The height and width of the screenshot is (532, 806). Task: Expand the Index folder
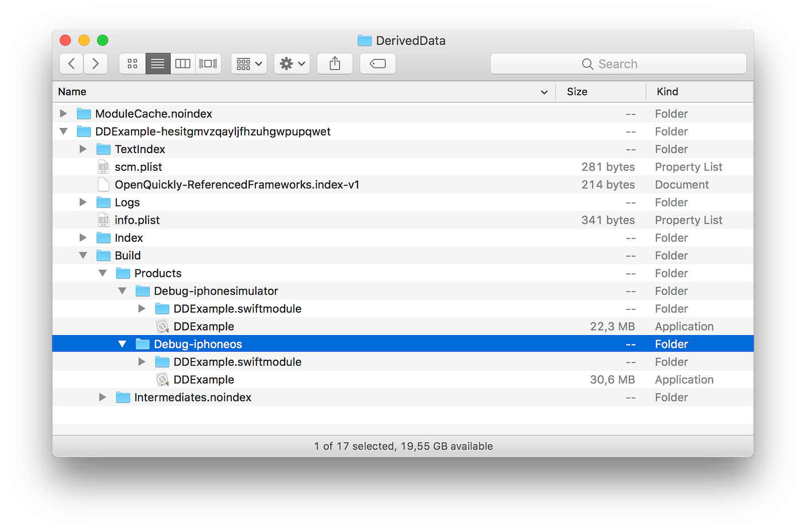(x=83, y=238)
